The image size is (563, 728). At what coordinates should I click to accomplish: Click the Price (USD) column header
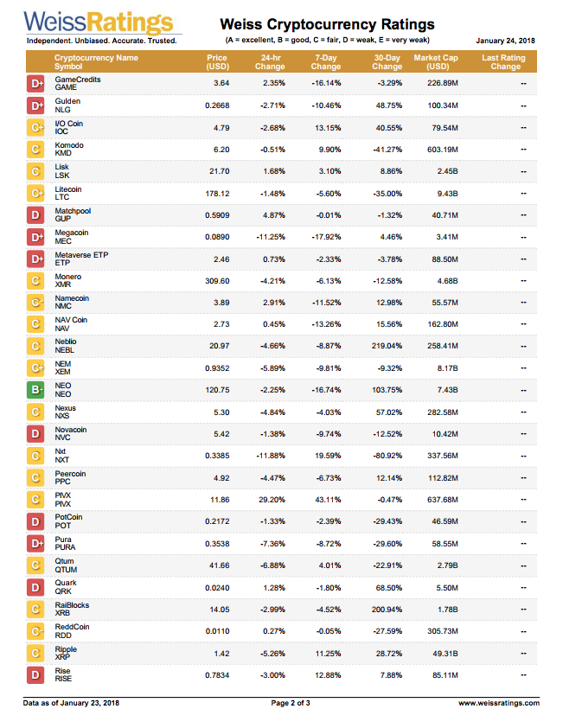(x=217, y=62)
